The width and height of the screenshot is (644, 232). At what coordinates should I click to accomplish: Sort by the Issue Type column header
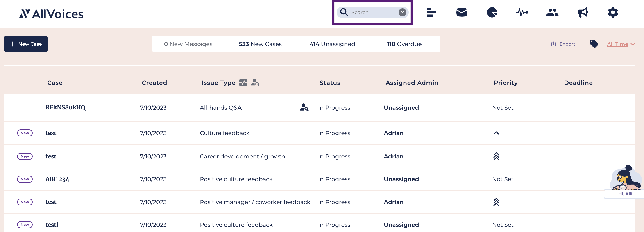coord(218,83)
